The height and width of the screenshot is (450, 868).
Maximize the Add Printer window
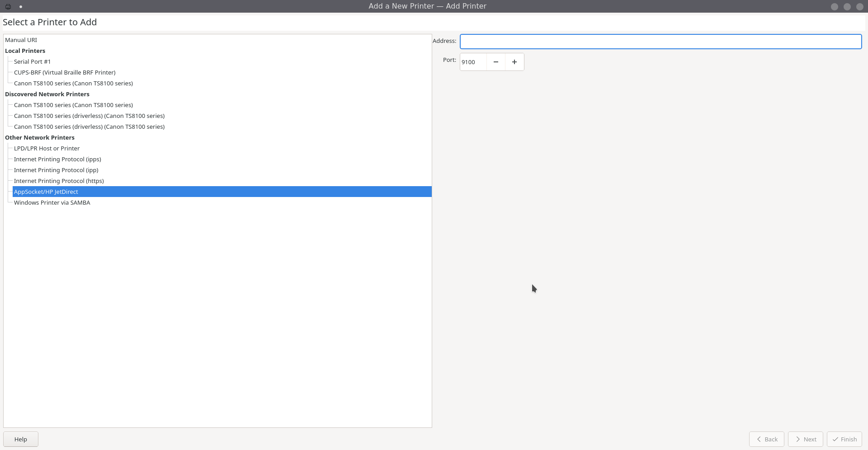[x=847, y=7]
